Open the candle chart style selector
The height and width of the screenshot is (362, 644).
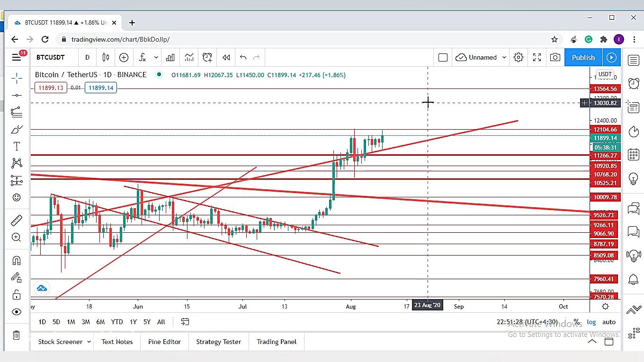click(x=106, y=57)
